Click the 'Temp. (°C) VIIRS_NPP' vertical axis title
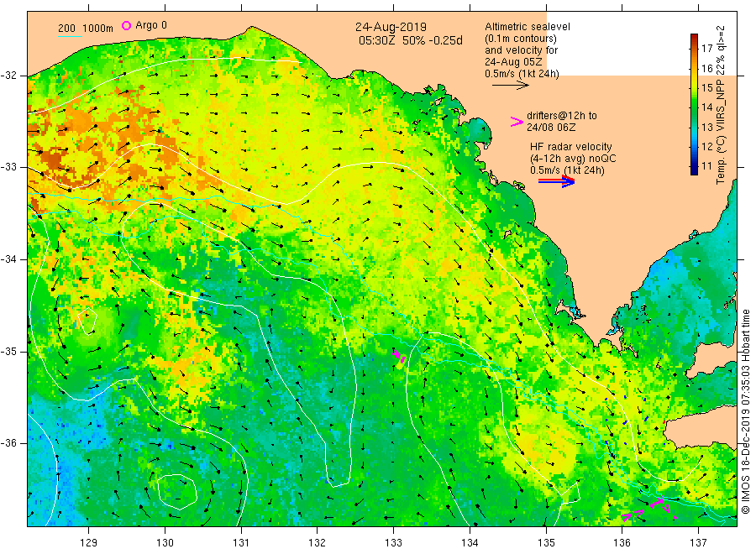This screenshot has height=554, width=756. click(x=721, y=132)
